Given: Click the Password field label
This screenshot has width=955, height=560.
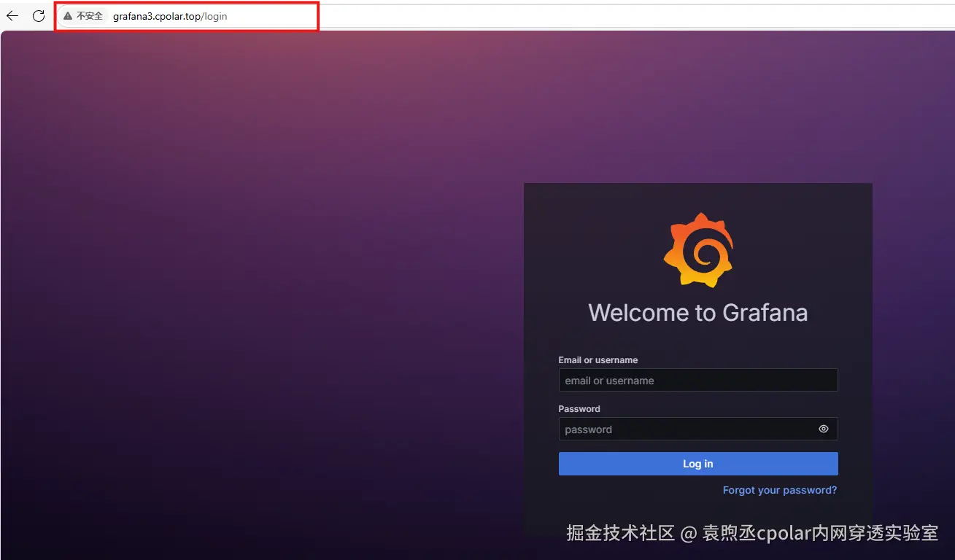Looking at the screenshot, I should (579, 409).
